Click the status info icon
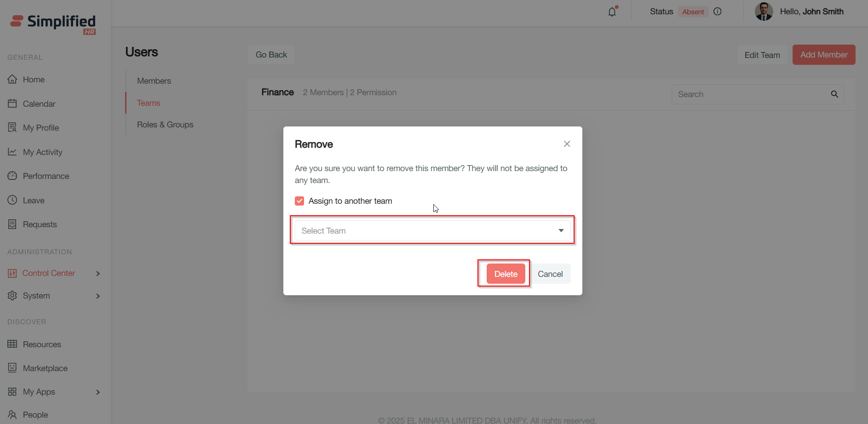The image size is (868, 424). [717, 11]
